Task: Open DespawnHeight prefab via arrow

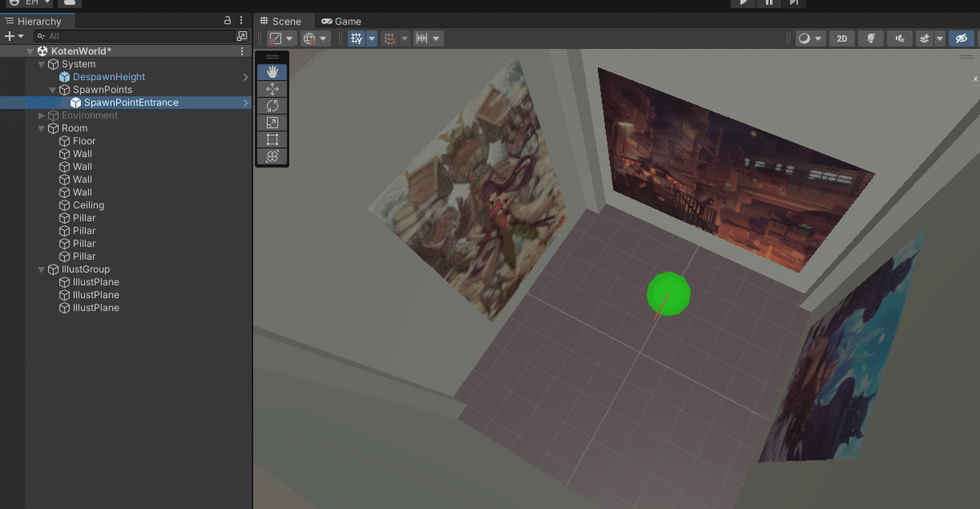Action: pos(246,77)
